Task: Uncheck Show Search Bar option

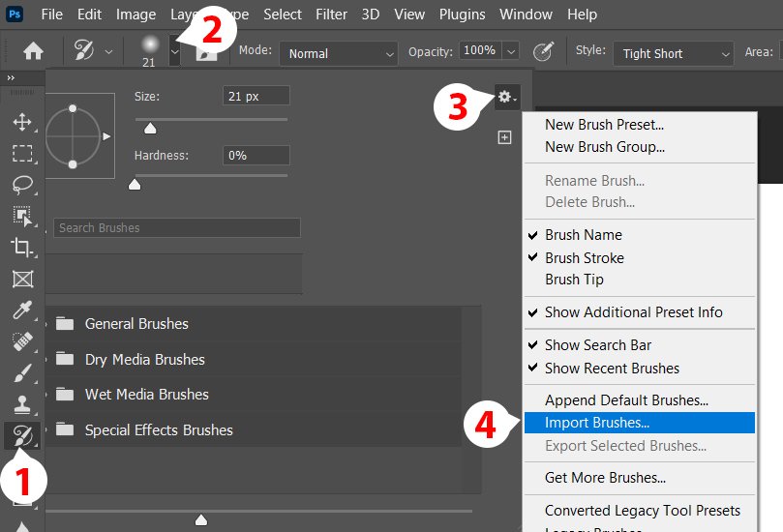Action: (597, 345)
